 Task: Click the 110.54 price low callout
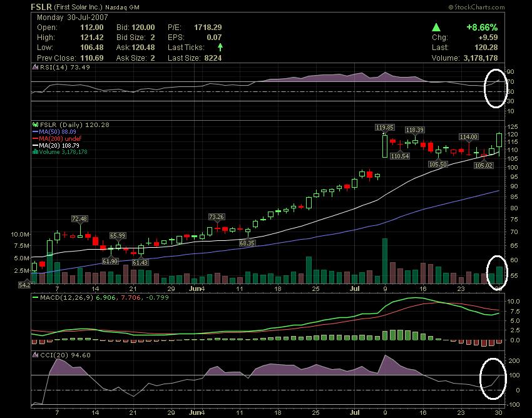[400, 156]
